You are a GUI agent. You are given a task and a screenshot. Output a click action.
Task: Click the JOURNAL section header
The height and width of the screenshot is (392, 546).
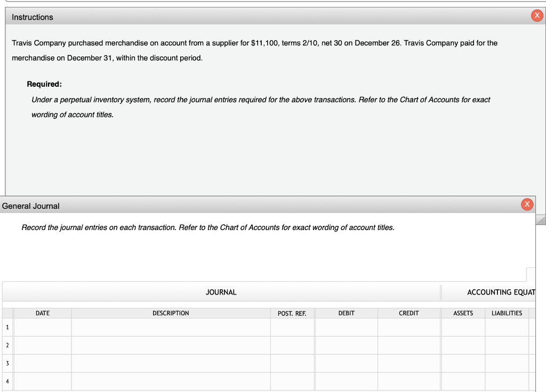(x=221, y=292)
